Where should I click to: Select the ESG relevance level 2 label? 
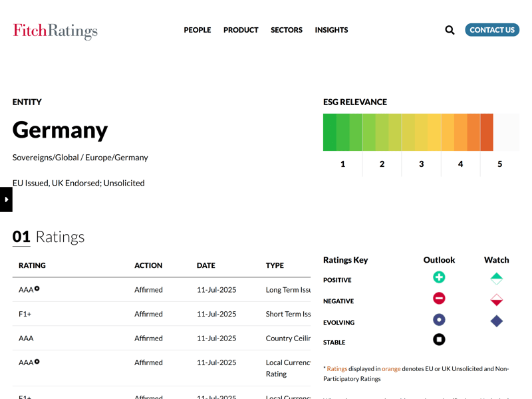click(382, 164)
